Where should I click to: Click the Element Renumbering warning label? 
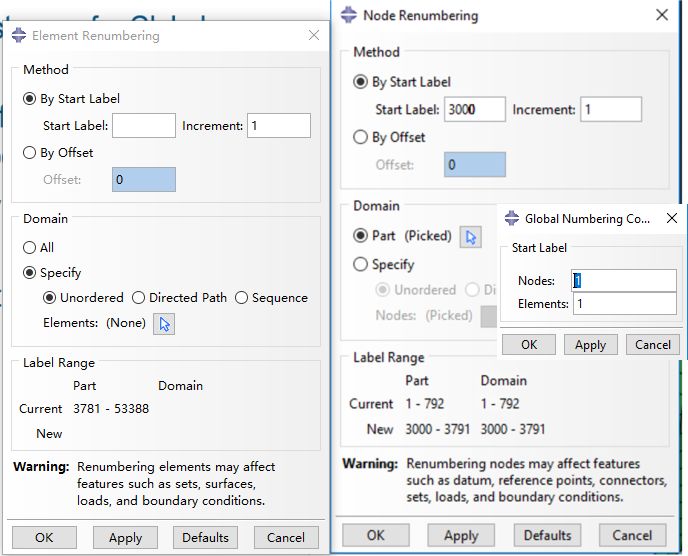[41, 466]
